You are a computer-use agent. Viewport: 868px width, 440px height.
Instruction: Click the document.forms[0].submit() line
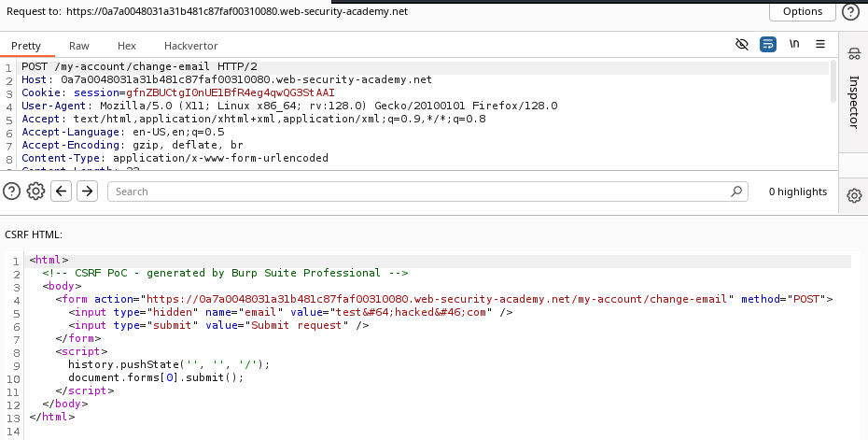(156, 377)
